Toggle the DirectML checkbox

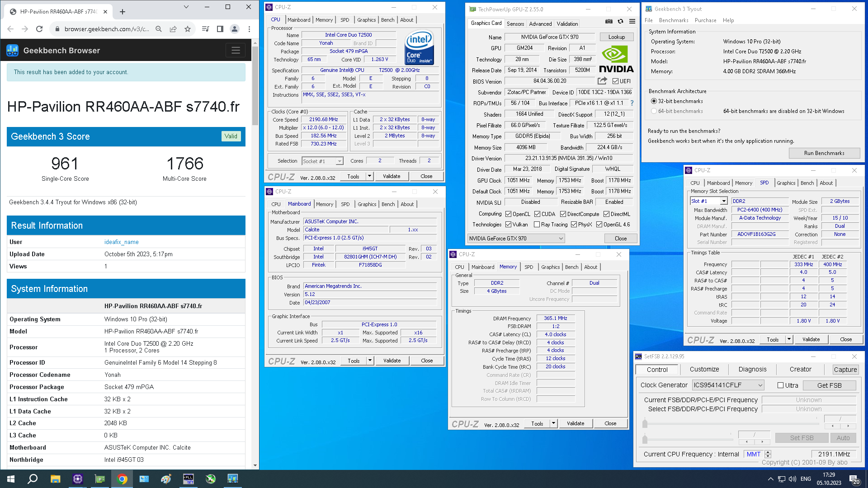(x=606, y=214)
